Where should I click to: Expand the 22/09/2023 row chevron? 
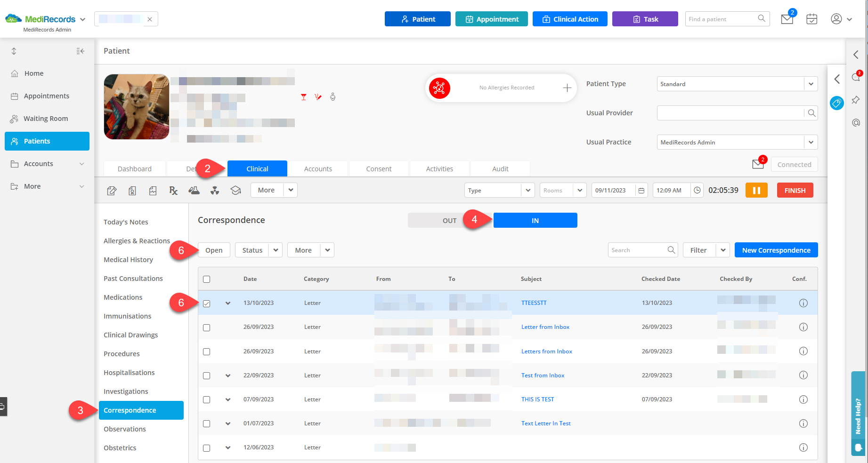(x=228, y=375)
